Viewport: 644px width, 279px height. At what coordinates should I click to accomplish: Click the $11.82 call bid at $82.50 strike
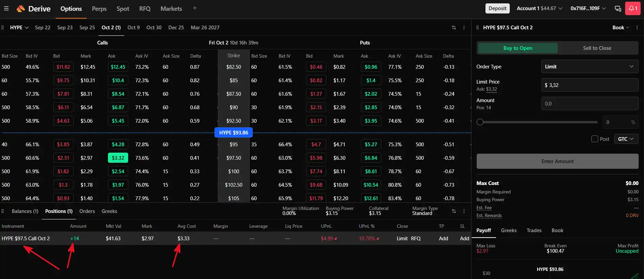click(63, 67)
